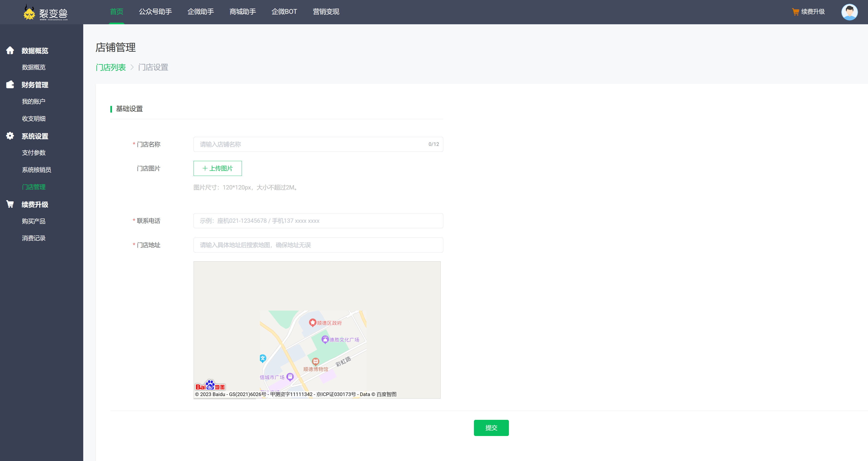The image size is (868, 461).
Task: Click the 顺德区政府 marker on map
Action: [x=312, y=323]
